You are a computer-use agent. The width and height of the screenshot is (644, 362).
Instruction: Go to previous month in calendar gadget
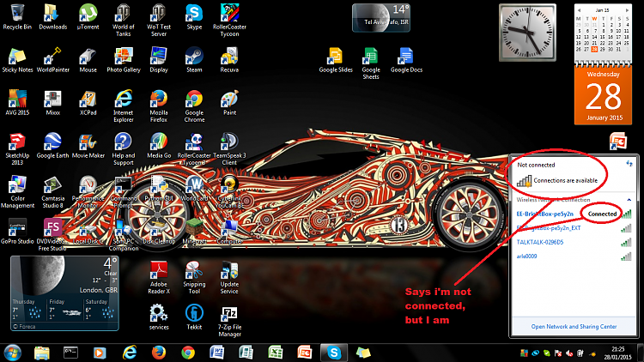(579, 10)
